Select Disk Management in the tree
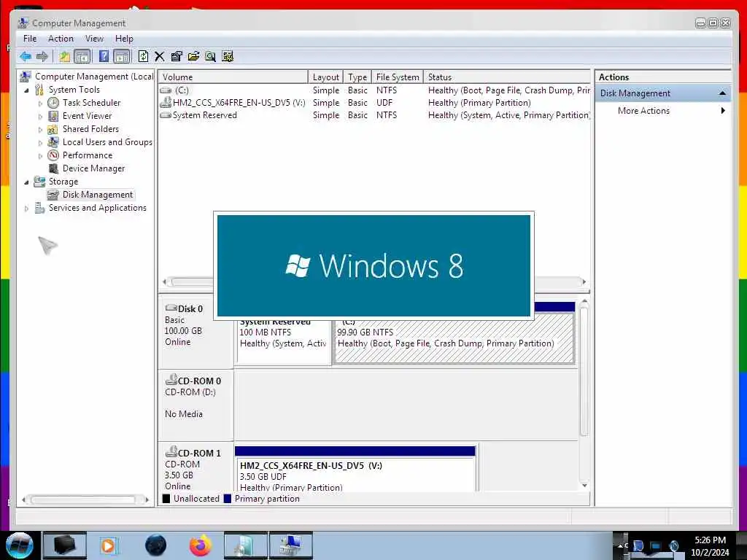This screenshot has width=747, height=560. pyautogui.click(x=97, y=194)
